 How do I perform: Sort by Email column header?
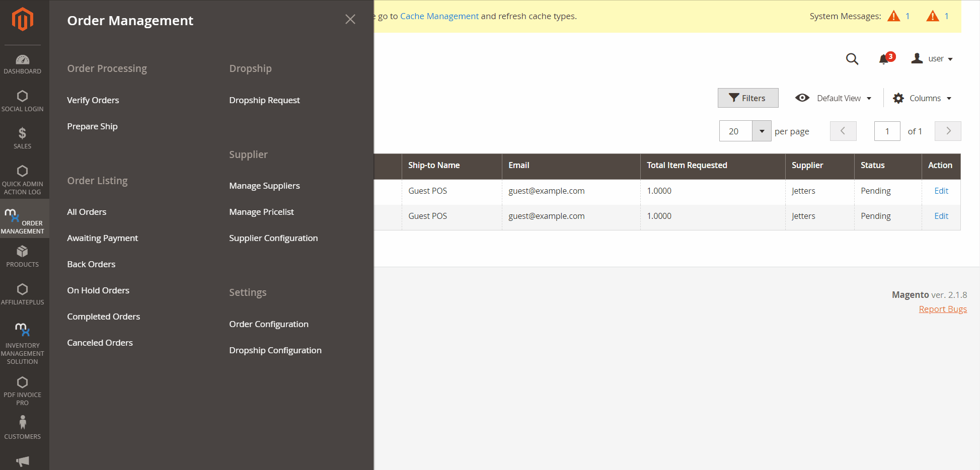pos(571,167)
